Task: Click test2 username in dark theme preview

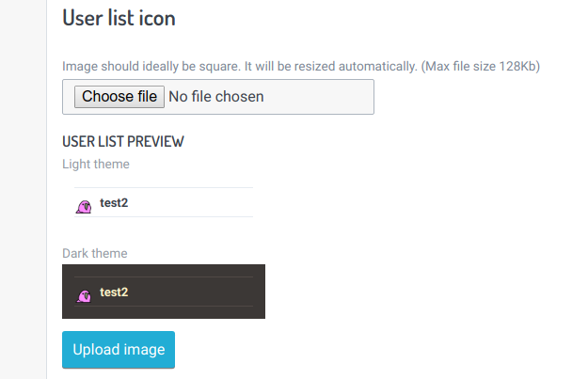Action: pos(114,292)
